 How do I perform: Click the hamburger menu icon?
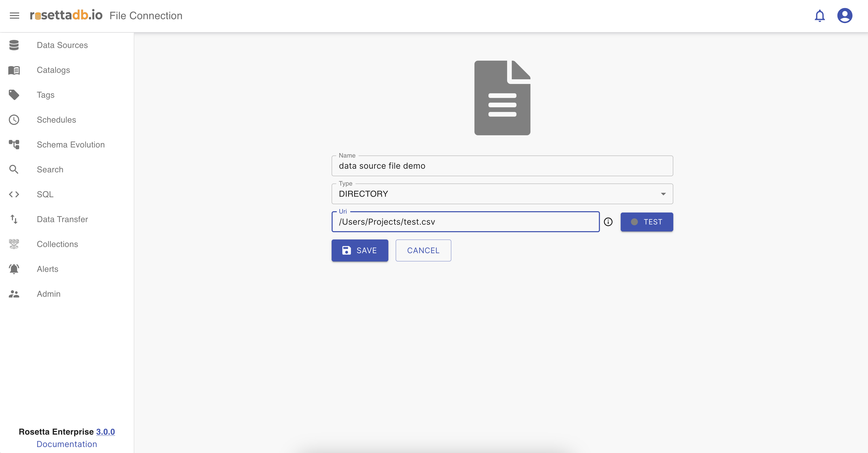(x=14, y=16)
